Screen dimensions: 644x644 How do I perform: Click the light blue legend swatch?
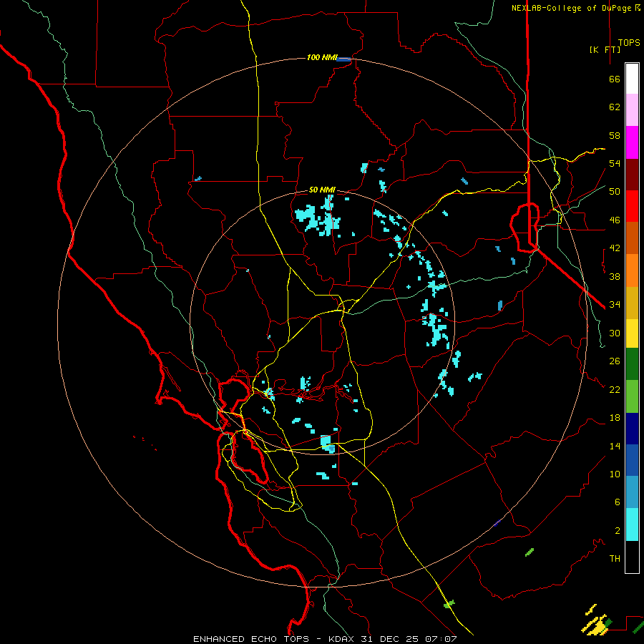click(x=632, y=492)
